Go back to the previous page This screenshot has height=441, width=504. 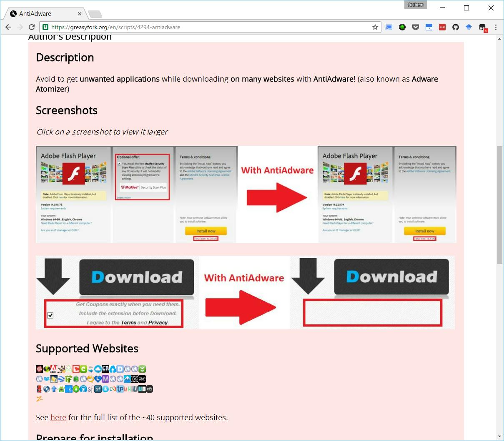coord(8,27)
